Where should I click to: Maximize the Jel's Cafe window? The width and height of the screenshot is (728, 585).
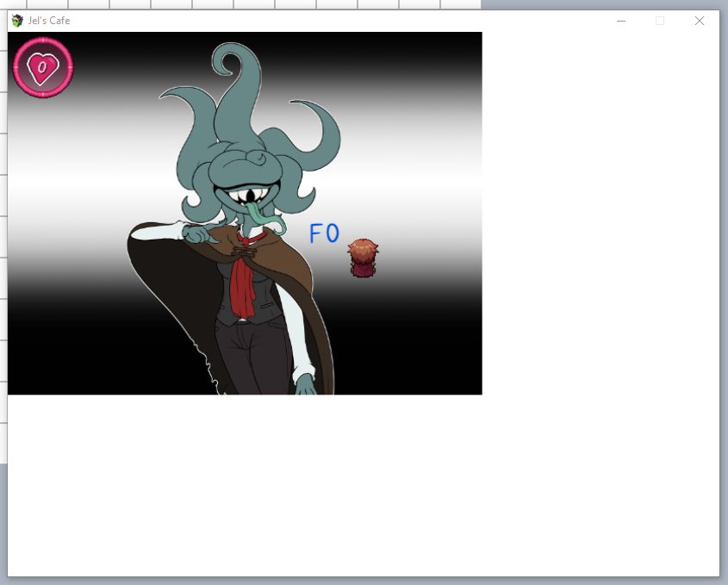660,21
